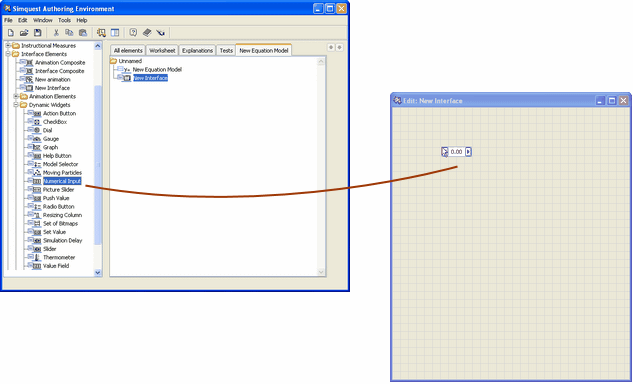
Task: Collapse the Interface Elements folder
Action: 8,54
